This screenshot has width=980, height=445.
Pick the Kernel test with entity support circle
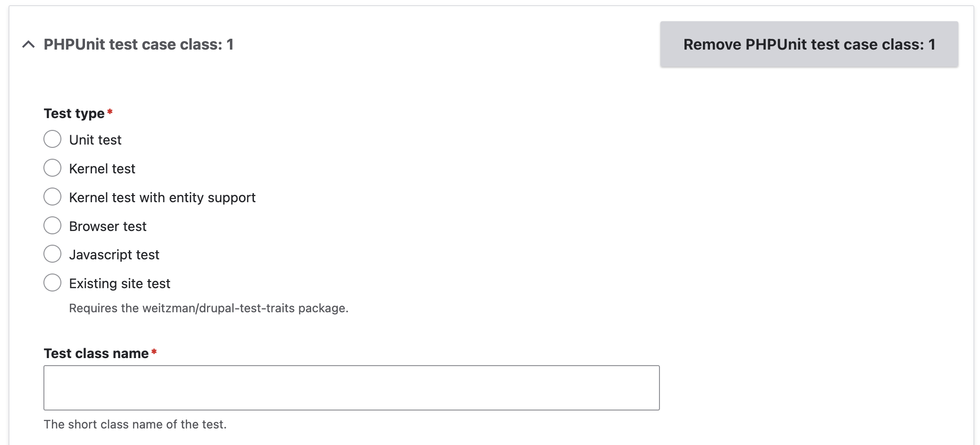[52, 197]
